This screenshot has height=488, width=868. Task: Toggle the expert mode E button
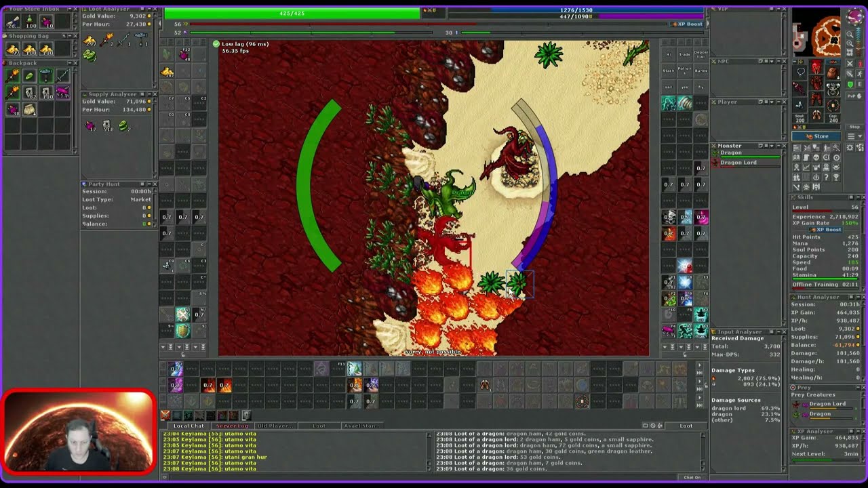tap(860, 85)
